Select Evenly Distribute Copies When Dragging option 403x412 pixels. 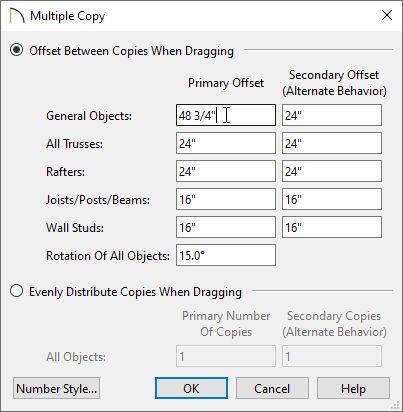click(16, 291)
